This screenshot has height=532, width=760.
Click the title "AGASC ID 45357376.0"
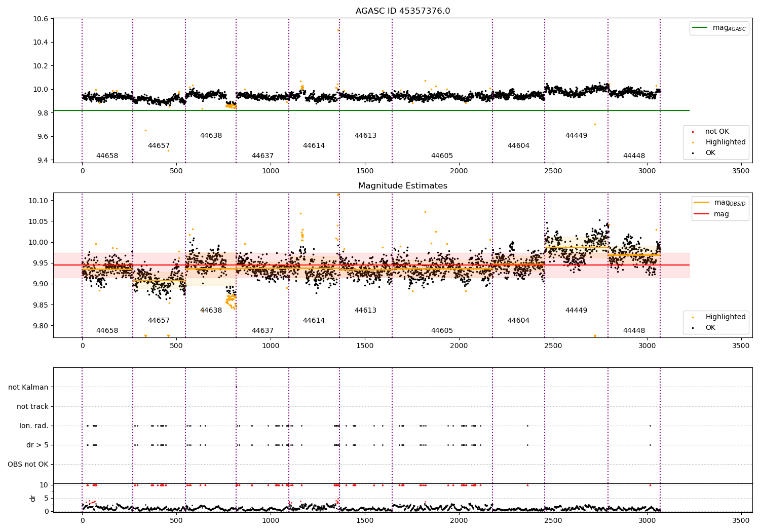pos(403,11)
